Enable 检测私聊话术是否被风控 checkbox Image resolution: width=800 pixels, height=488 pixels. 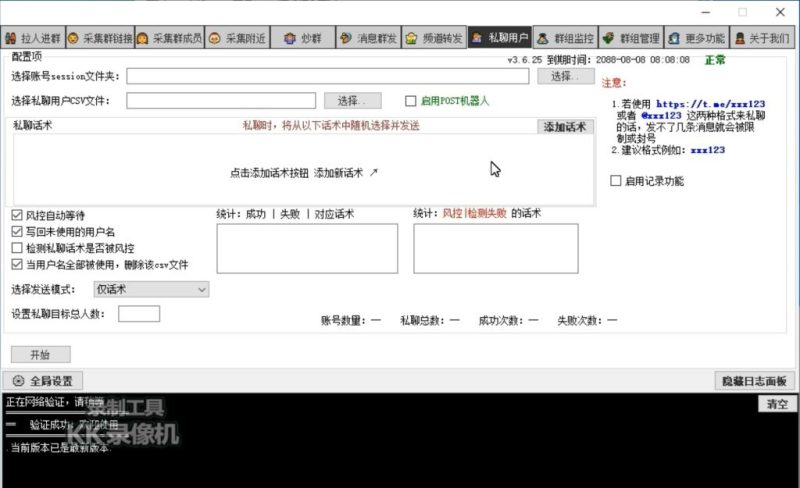click(x=17, y=248)
